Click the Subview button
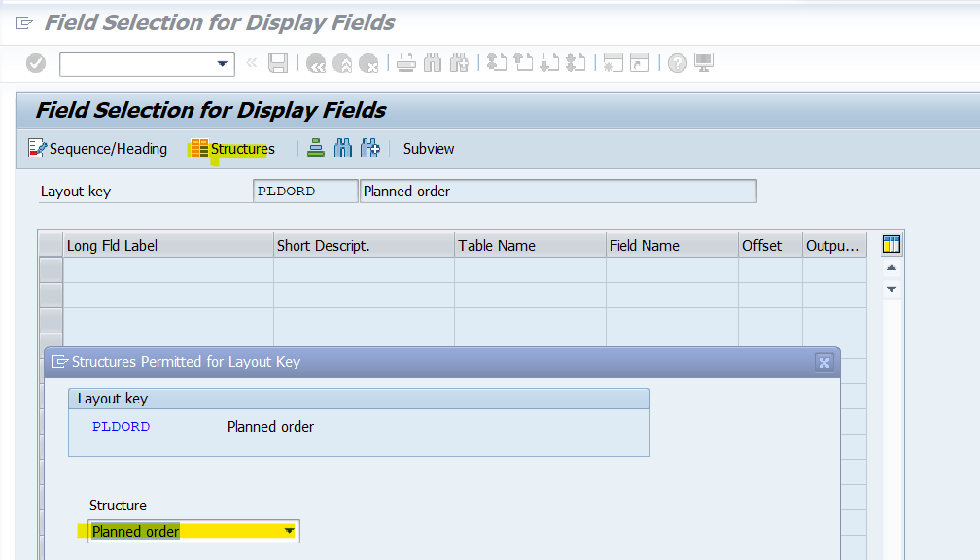This screenshot has height=560, width=980. click(x=429, y=149)
